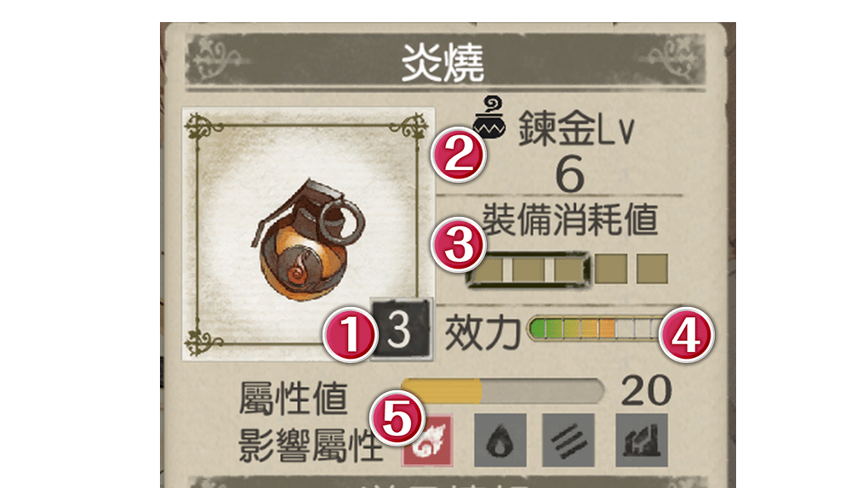Image resolution: width=868 pixels, height=488 pixels.
Task: Select the gray flame droplet attribute icon
Action: (x=500, y=440)
